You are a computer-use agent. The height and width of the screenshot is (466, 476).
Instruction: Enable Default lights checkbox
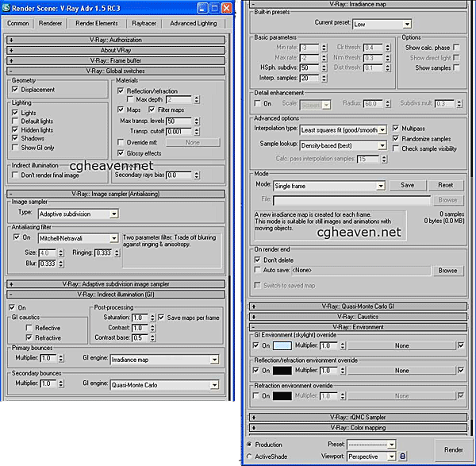click(15, 121)
